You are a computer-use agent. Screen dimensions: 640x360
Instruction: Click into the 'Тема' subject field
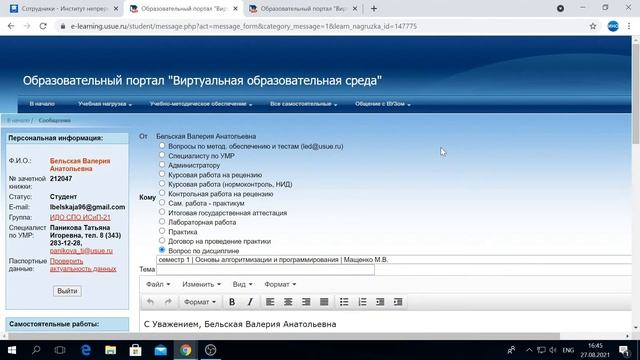265,269
